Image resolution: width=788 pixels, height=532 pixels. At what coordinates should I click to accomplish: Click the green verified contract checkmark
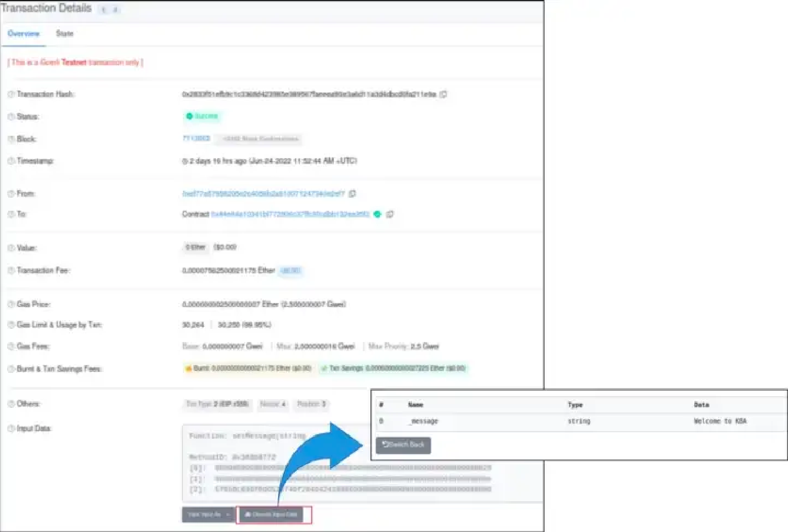[377, 214]
